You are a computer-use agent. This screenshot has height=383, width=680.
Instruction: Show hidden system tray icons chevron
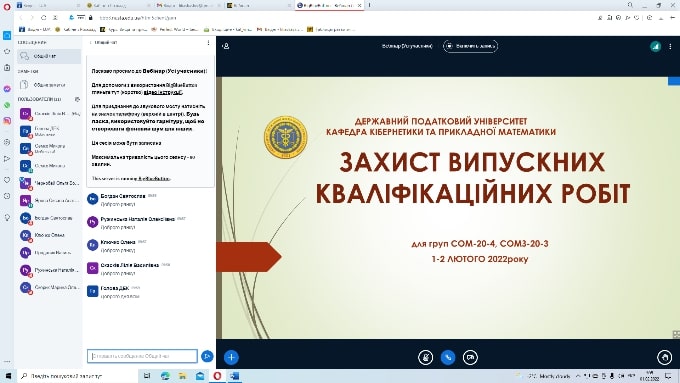(x=578, y=376)
